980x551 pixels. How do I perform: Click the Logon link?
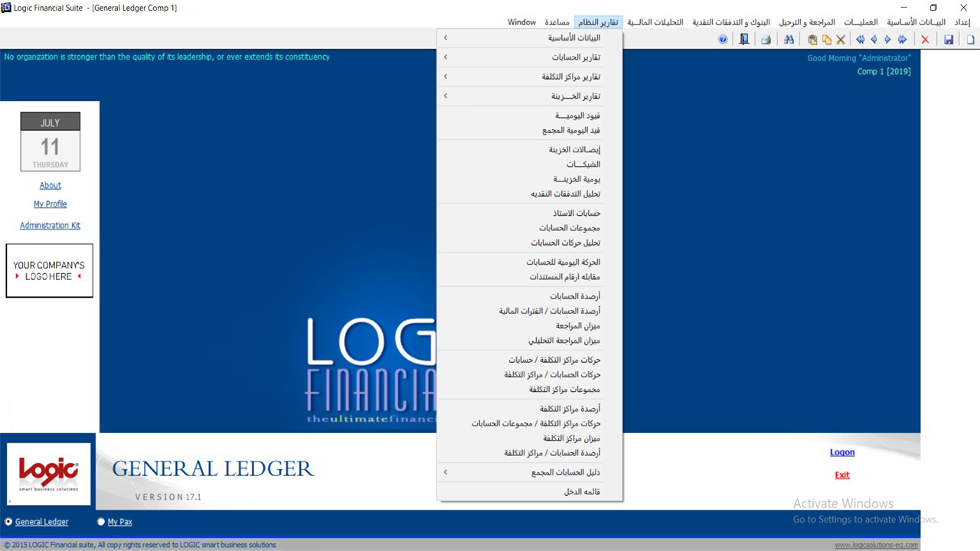(842, 452)
